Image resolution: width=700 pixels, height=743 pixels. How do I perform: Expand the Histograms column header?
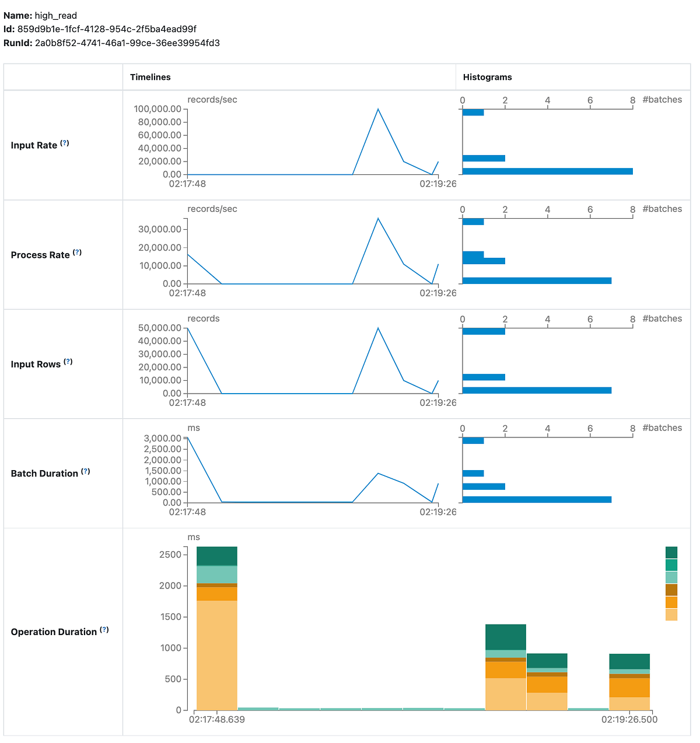[487, 77]
